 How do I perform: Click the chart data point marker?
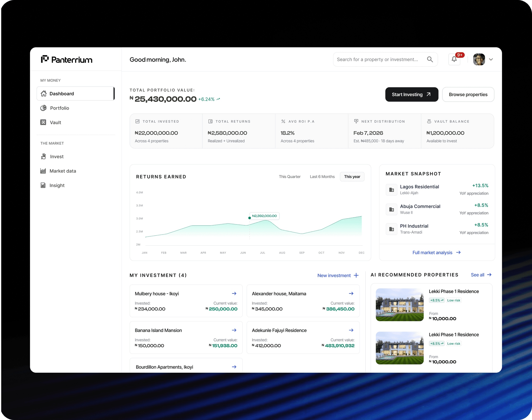click(x=250, y=218)
